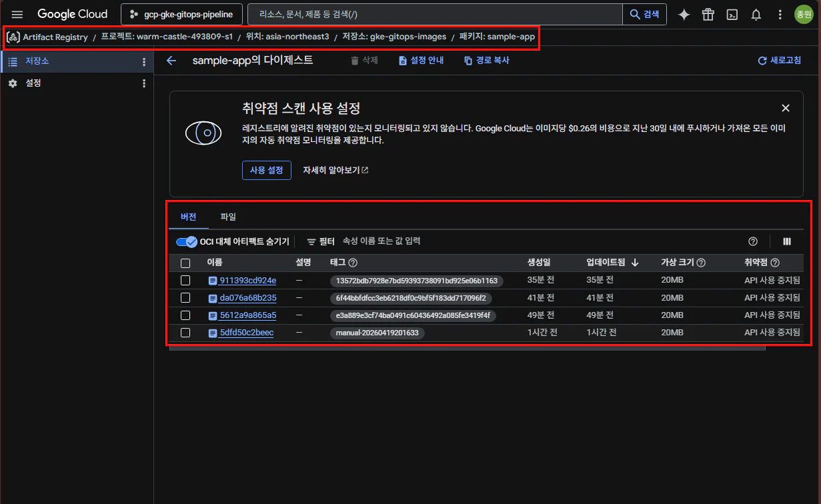
Task: Tick the checkbox for da076a68b235
Action: [x=185, y=298]
